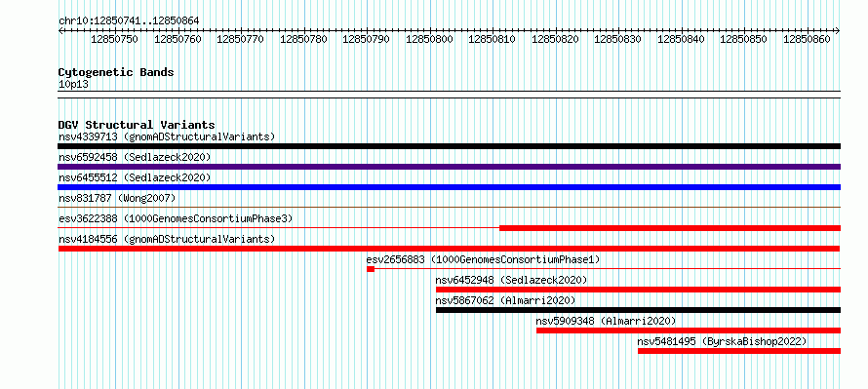Viewport: 868px width, 389px height.
Task: Open variant label esv3622388 (1000GenomesConsortiumPhase3)
Action: pyautogui.click(x=176, y=218)
